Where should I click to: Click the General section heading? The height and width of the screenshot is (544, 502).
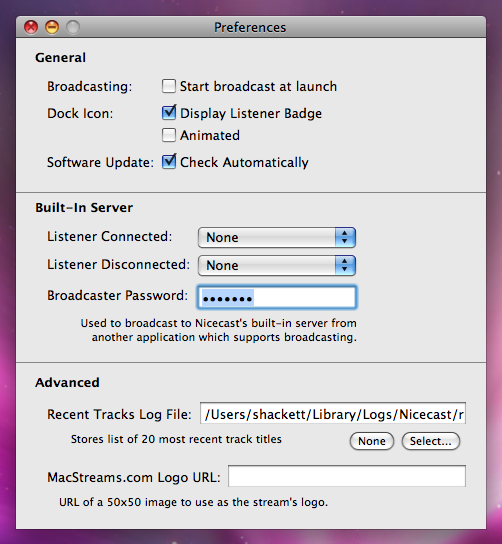click(60, 58)
